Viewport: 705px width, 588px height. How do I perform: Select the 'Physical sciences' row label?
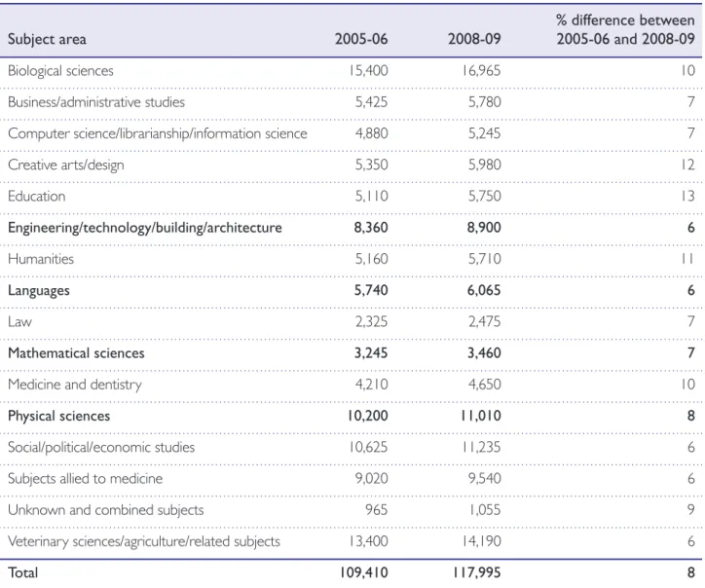coord(58,417)
